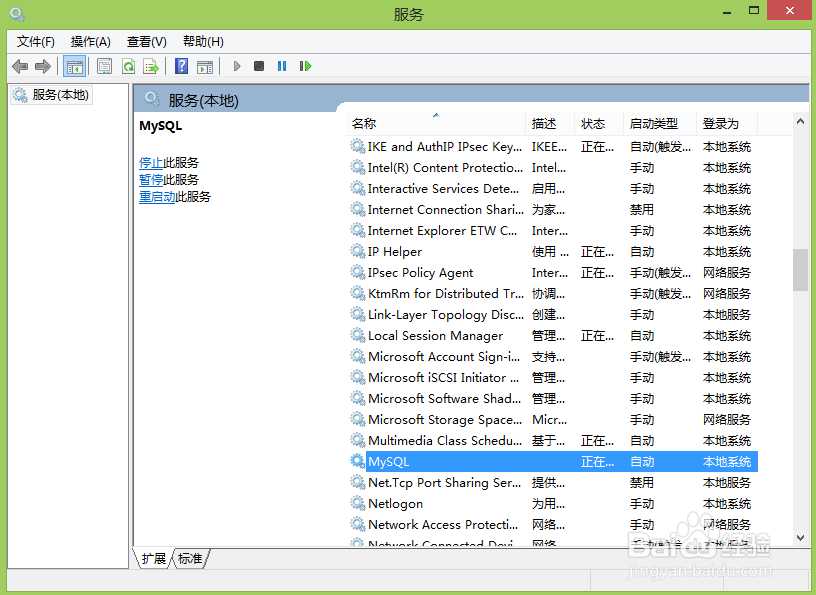
Task: Select the Link-Layer Topology Discovery row
Action: (x=553, y=314)
